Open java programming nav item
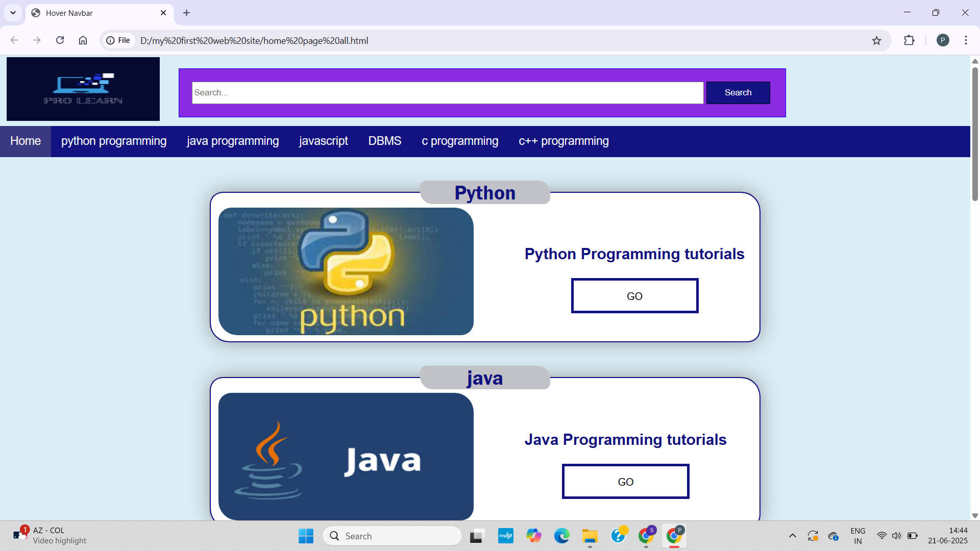 (233, 141)
